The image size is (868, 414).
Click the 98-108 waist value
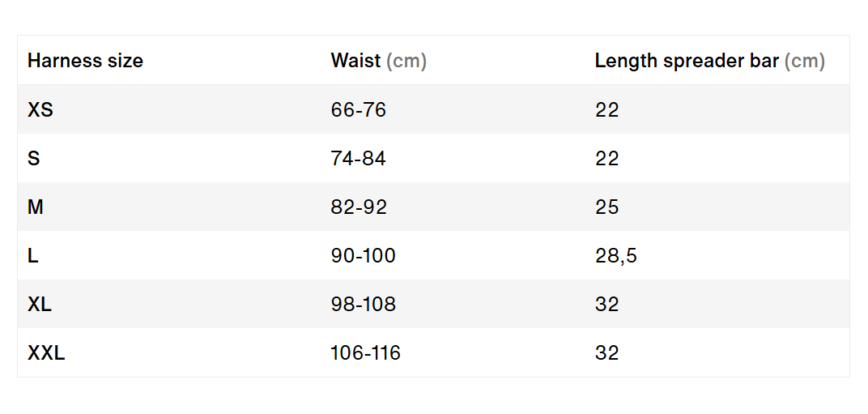click(x=363, y=305)
